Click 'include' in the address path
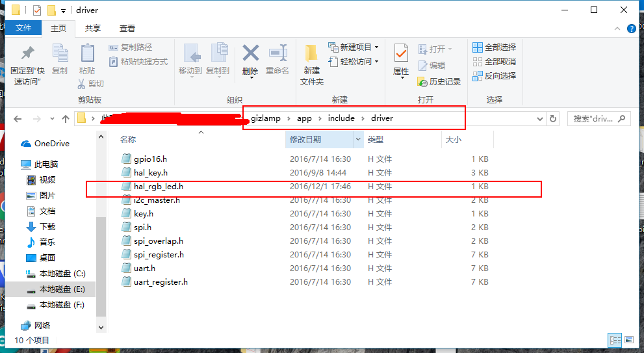Screen dimensions: 644x353 [x=341, y=118]
